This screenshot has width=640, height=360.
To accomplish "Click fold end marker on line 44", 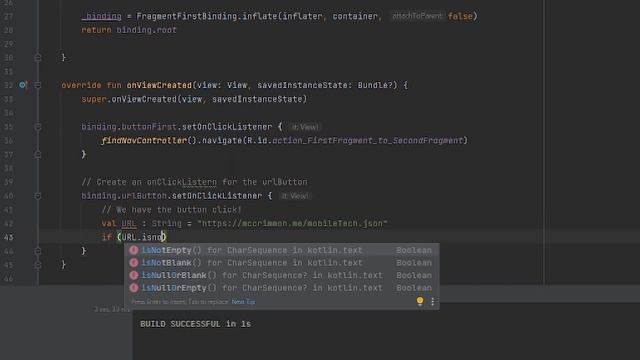I will pyautogui.click(x=38, y=251).
